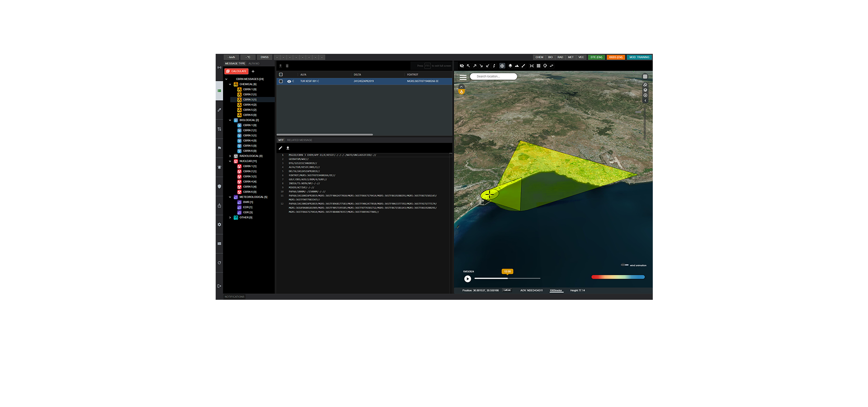This screenshot has width=868, height=407.
Task: Select the RAD tab in the top bar
Action: [x=560, y=57]
